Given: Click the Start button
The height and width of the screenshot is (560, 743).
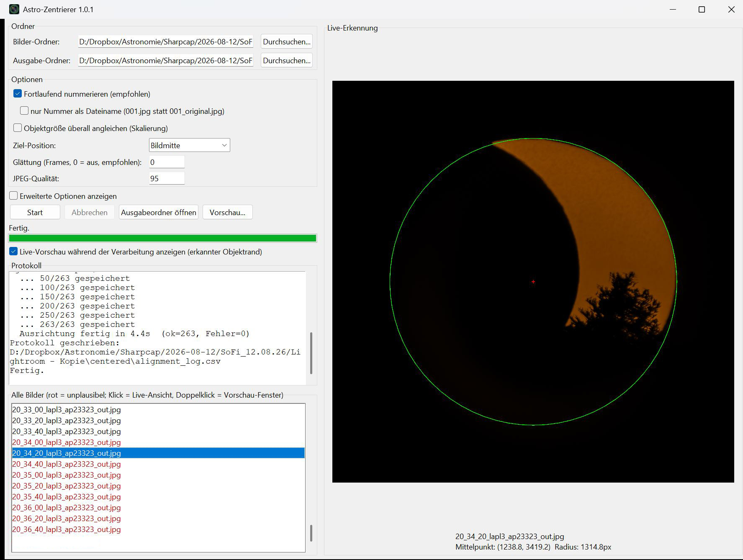Looking at the screenshot, I should [x=35, y=212].
